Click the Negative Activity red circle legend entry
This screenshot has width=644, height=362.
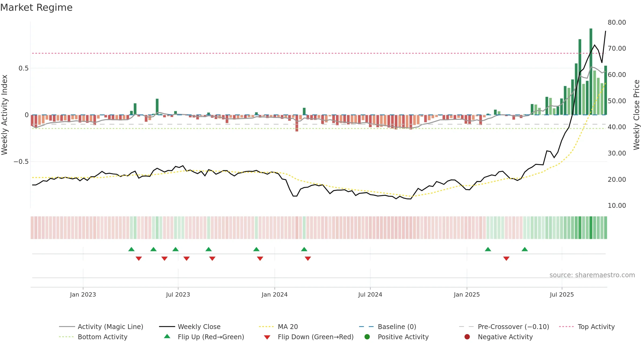tap(498, 337)
